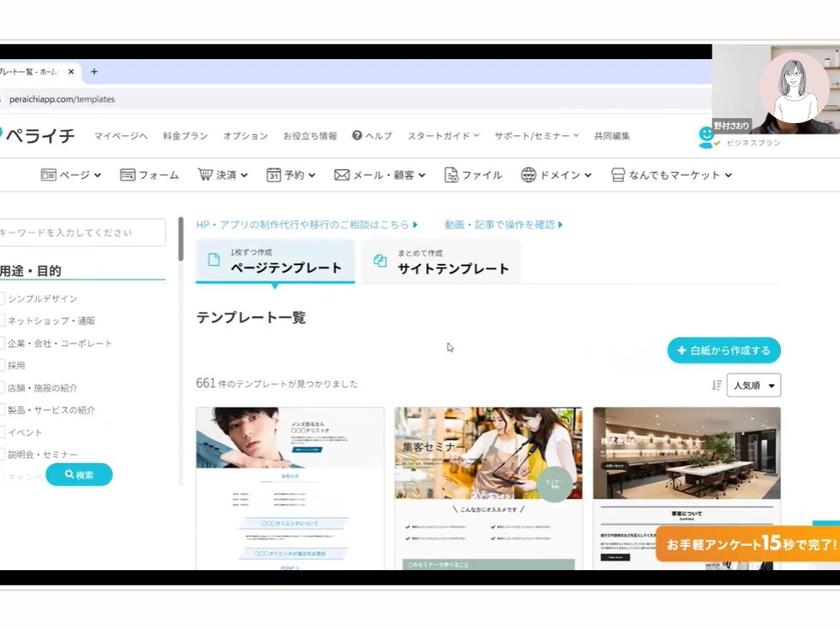Click the Nandemo Market store icon
Screen dimensions: 840x630
619,175
